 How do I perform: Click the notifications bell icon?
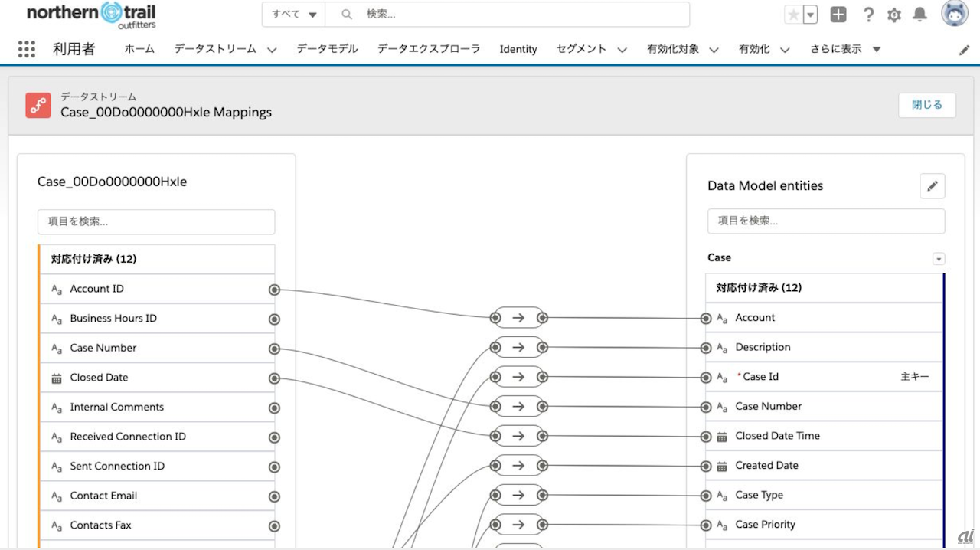tap(920, 15)
